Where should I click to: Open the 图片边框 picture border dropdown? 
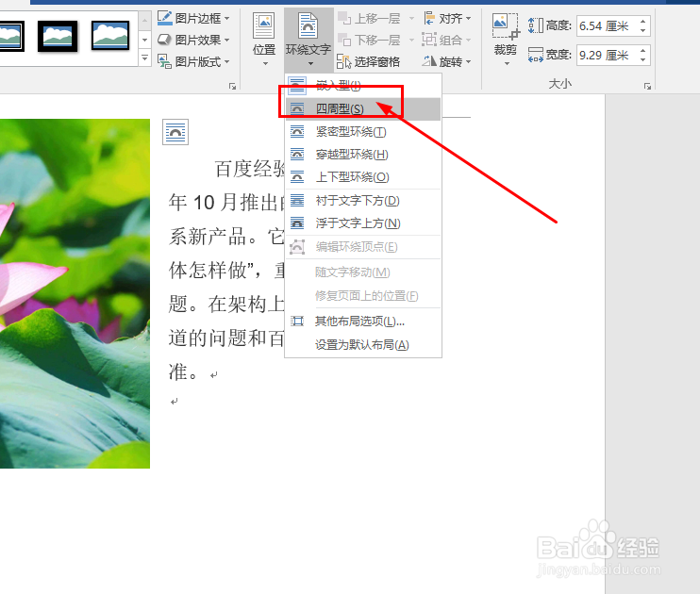tap(193, 18)
